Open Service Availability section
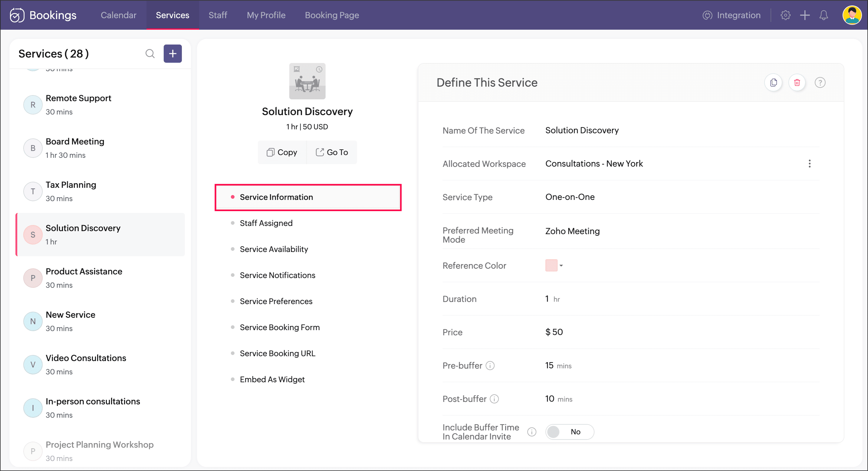Viewport: 868px width, 471px height. (x=274, y=249)
